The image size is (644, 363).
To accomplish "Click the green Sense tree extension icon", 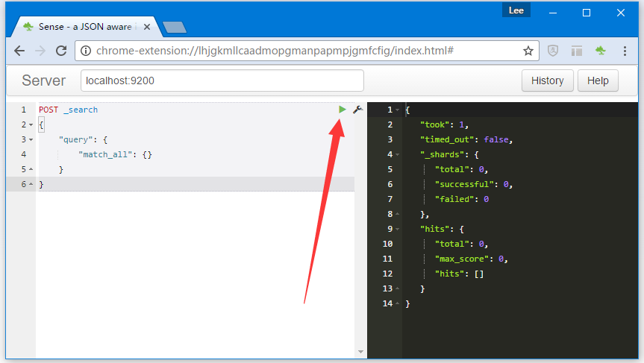I will [x=600, y=51].
